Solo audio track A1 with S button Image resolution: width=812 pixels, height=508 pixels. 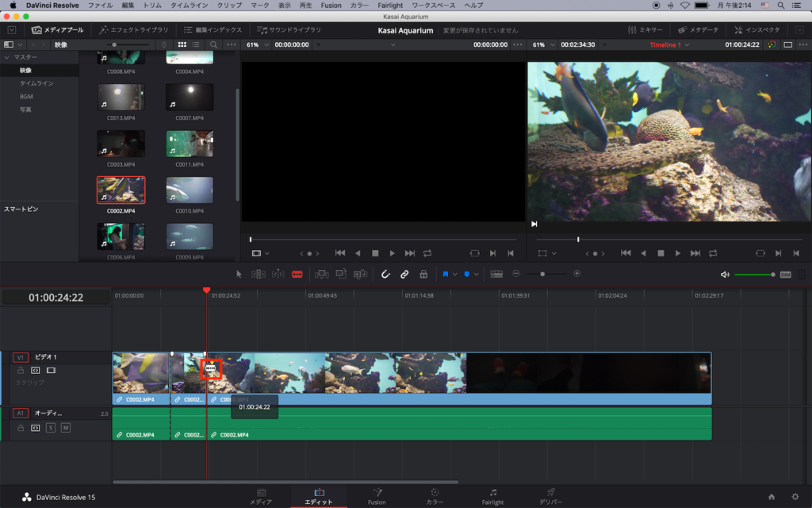coord(51,428)
